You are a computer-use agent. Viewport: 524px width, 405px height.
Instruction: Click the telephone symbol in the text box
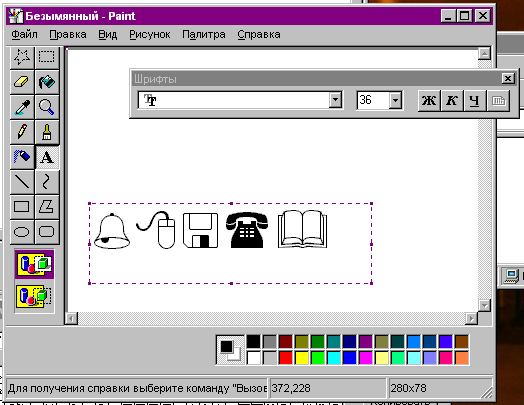[247, 230]
